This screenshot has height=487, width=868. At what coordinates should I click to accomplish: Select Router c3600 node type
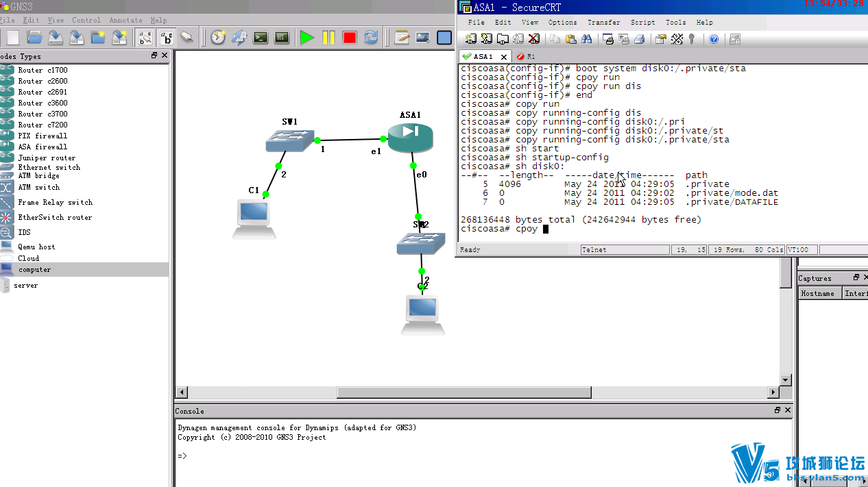(x=43, y=103)
